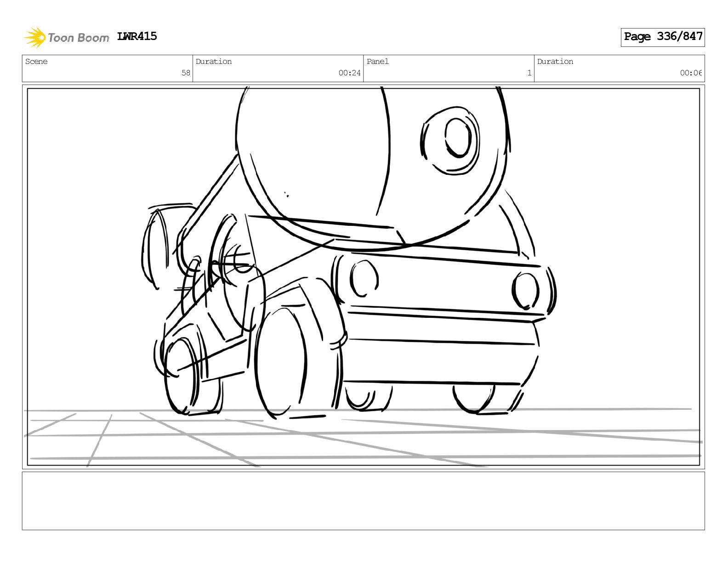Image resolution: width=728 pixels, height=563 pixels.
Task: Click the Page 336/847 indicator box
Action: pos(663,37)
